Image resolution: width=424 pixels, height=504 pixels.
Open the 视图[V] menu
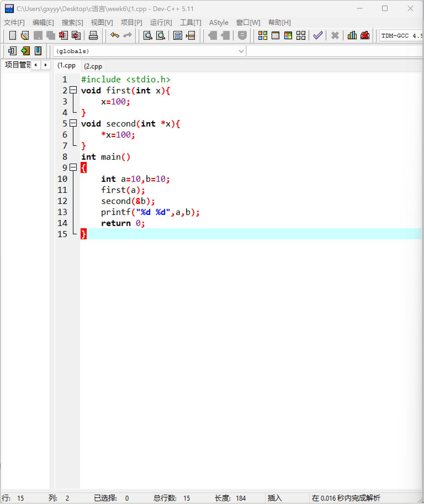102,22
